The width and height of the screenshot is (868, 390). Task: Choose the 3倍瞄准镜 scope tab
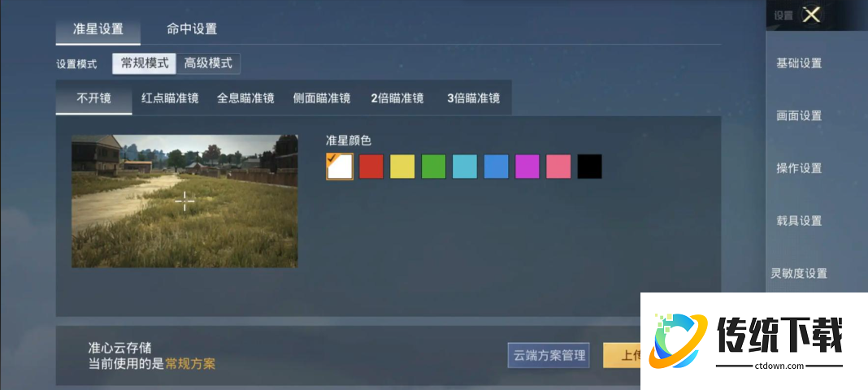click(x=473, y=98)
